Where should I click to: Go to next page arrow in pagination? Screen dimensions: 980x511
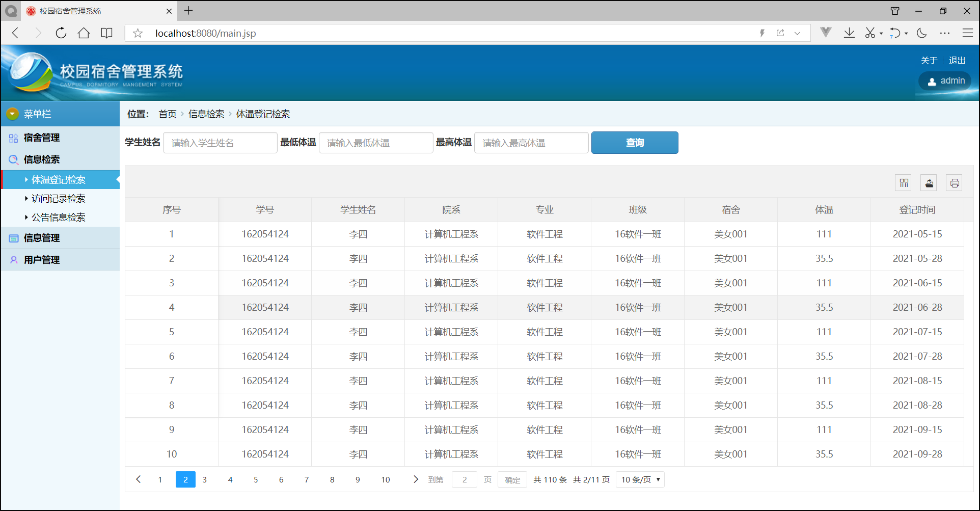tap(416, 479)
